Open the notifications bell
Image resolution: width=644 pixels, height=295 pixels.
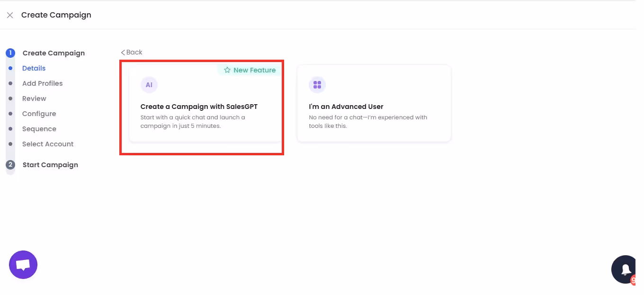(x=626, y=269)
